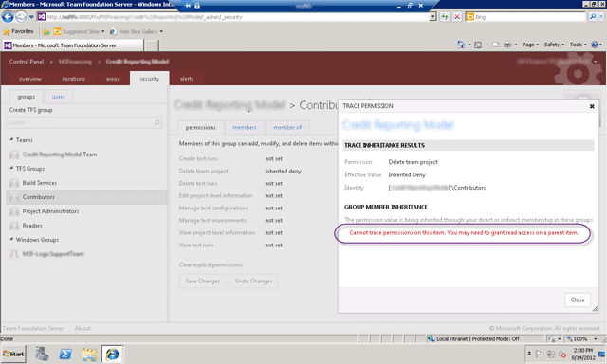Collapse the Teams tree section

tap(11, 139)
